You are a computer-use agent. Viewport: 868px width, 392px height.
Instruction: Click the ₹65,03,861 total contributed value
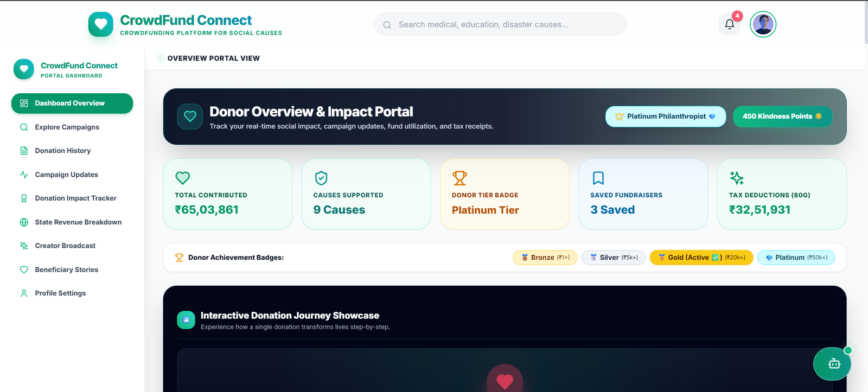tap(207, 210)
